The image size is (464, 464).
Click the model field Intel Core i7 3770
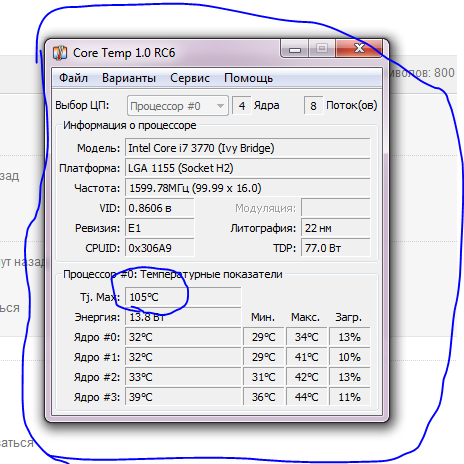tap(248, 148)
